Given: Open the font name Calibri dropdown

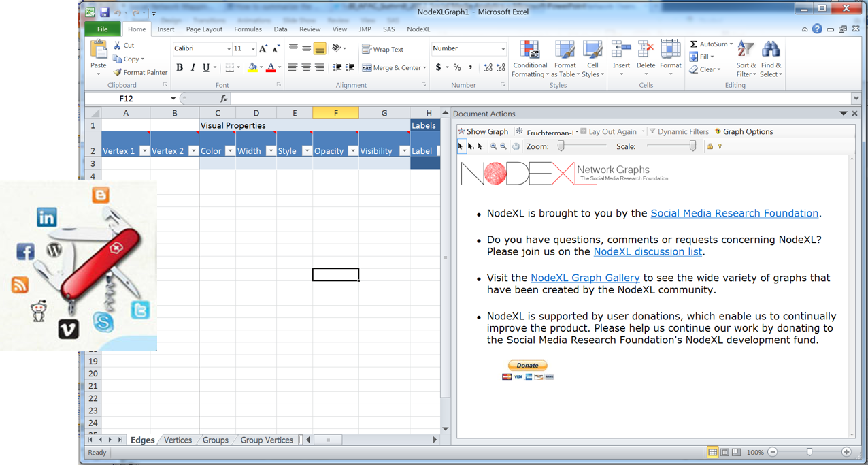Looking at the screenshot, I should pos(229,49).
